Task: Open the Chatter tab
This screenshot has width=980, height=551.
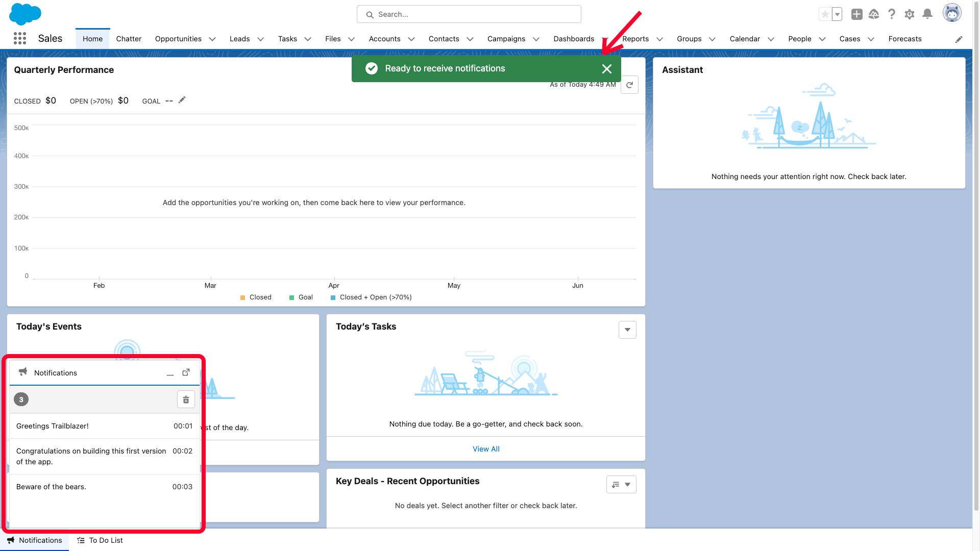Action: (129, 39)
